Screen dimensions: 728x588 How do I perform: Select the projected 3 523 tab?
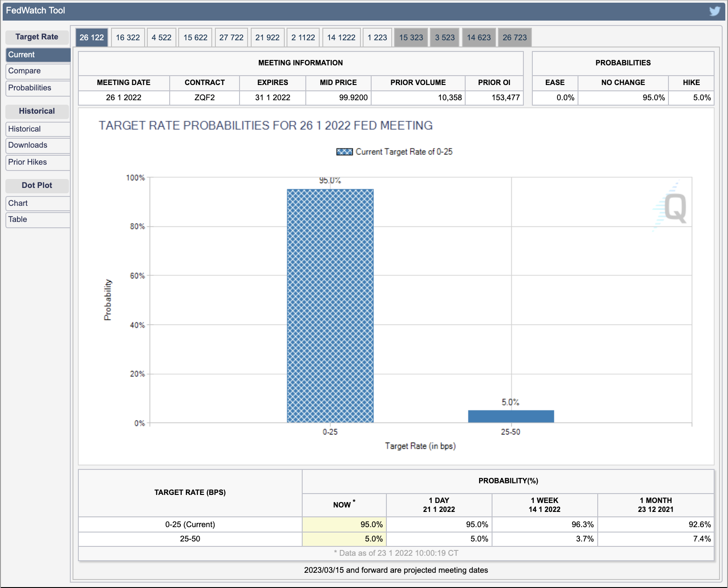pyautogui.click(x=445, y=38)
